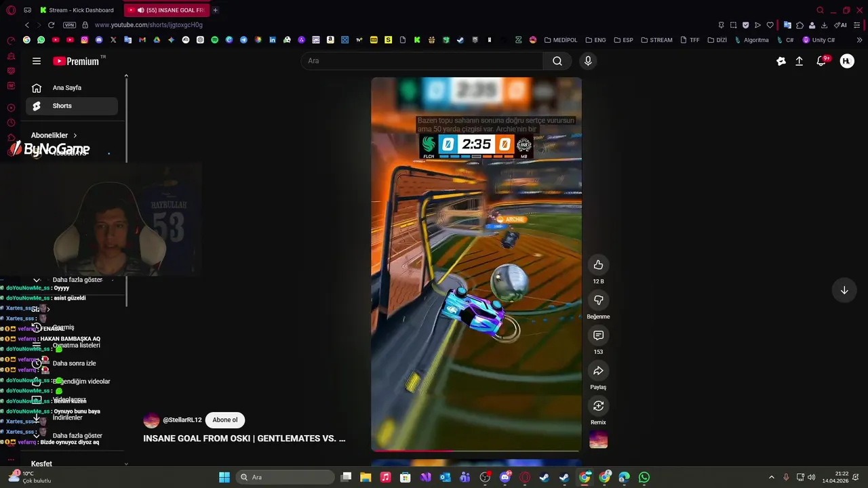Go to the next Short with down arrow

[x=844, y=290]
